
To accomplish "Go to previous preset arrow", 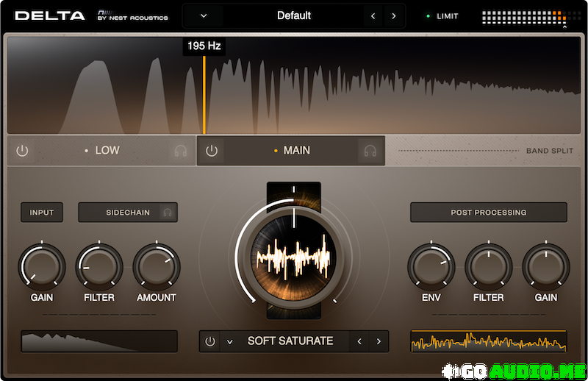I will tap(373, 15).
